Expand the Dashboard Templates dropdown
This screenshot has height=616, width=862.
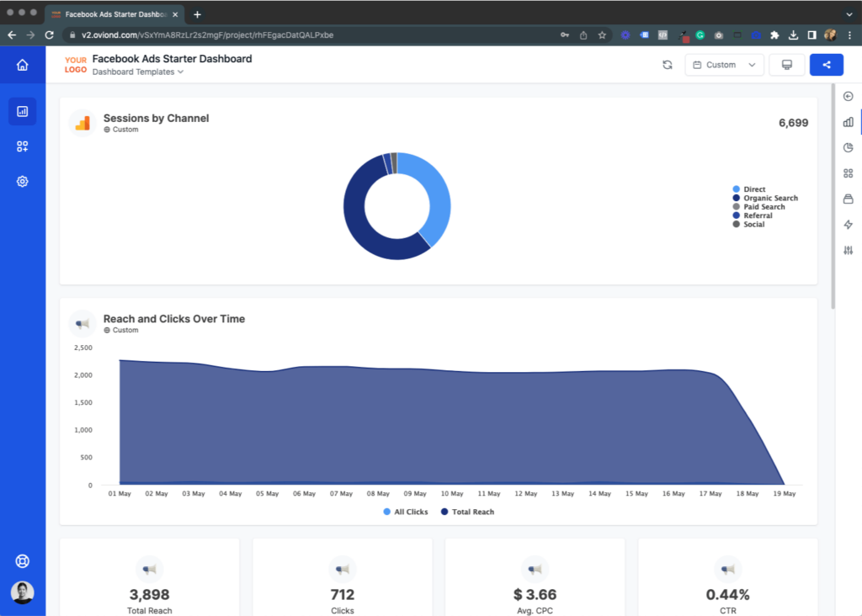(x=138, y=72)
